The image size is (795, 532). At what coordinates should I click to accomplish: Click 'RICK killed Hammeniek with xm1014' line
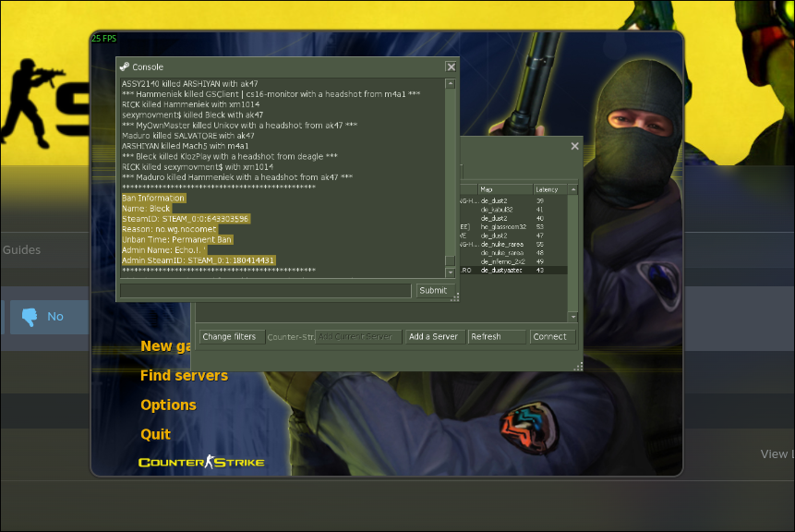click(190, 104)
